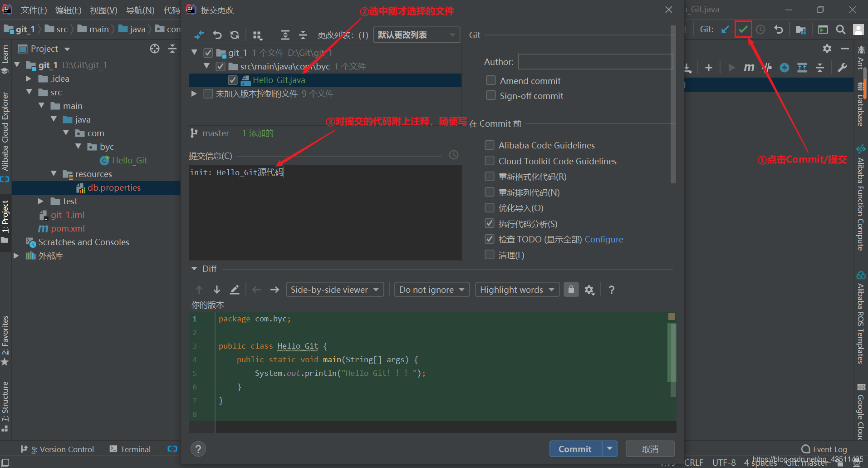Expand the unversioned files tree node

click(194, 94)
